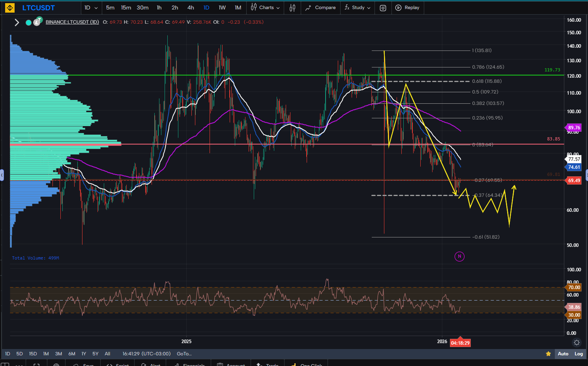Open the chart settings sliders icon
Screen dimensions: 588x366
pos(292,7)
